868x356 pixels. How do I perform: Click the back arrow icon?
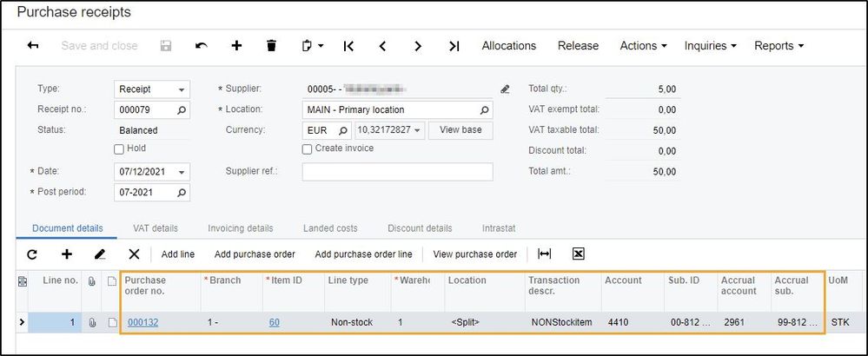coord(33,46)
